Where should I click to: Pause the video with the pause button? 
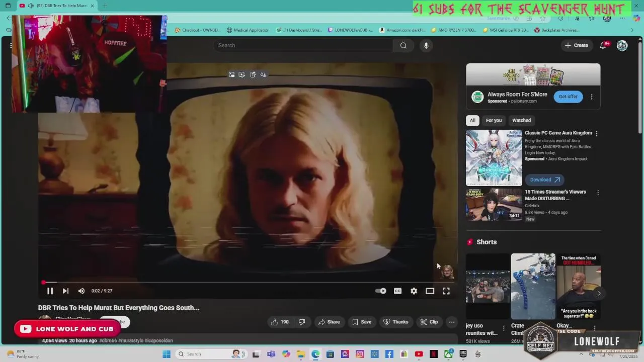(50, 291)
